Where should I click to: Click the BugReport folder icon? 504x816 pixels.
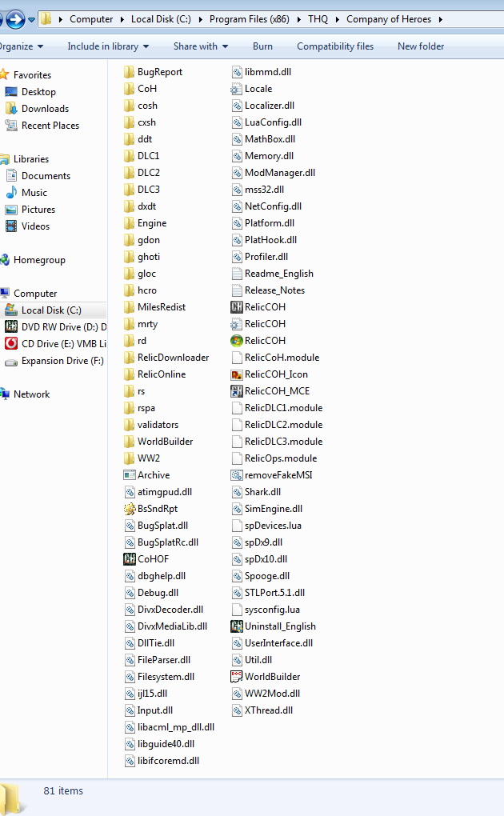(x=129, y=72)
